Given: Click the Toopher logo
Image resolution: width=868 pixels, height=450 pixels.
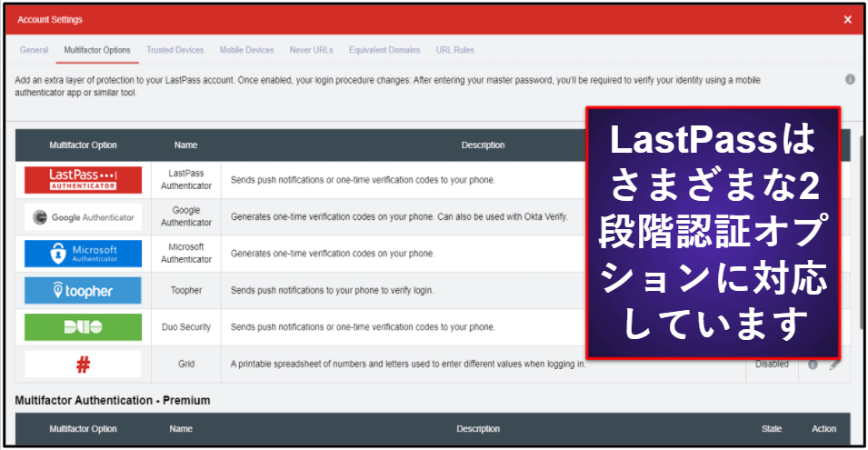Looking at the screenshot, I should 83,291.
